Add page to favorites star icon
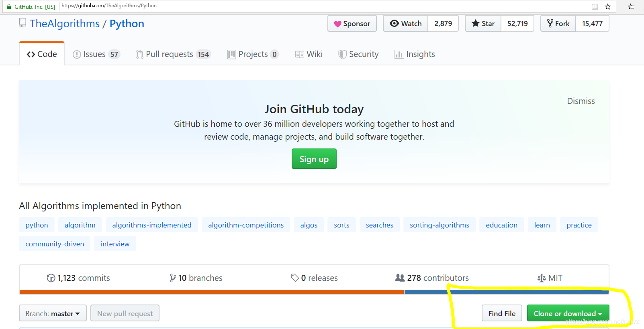The image size is (644, 329). pos(608,6)
